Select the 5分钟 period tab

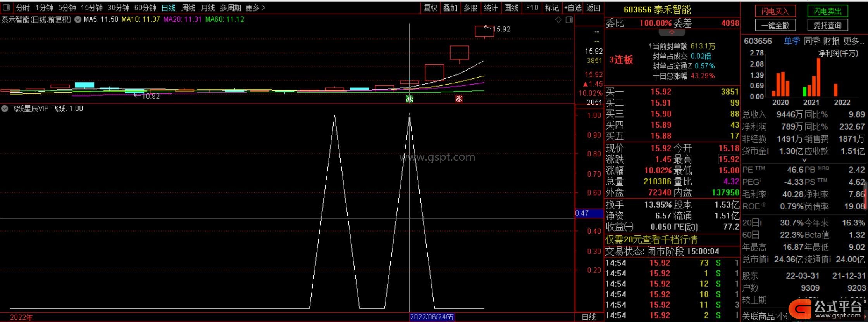[67, 8]
